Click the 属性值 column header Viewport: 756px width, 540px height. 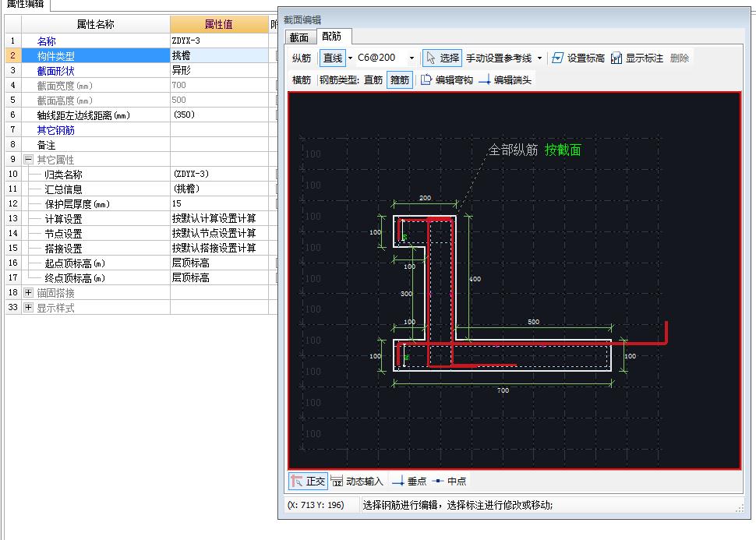[219, 24]
